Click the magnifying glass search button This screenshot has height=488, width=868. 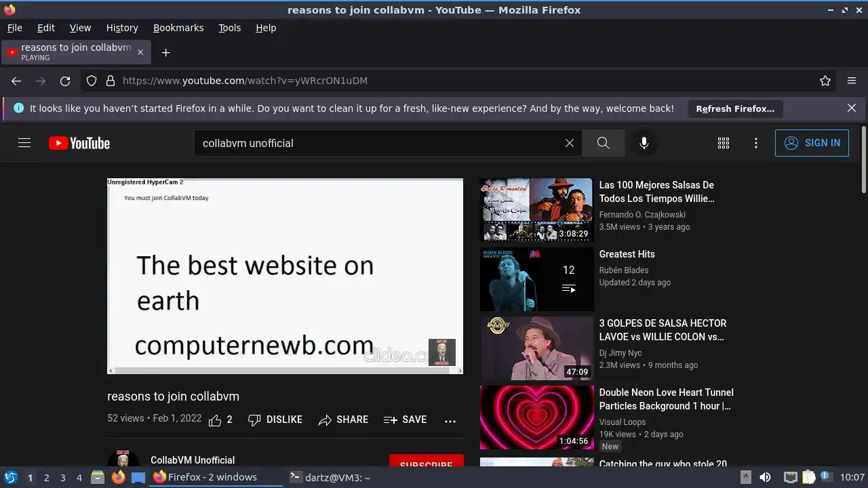[603, 143]
